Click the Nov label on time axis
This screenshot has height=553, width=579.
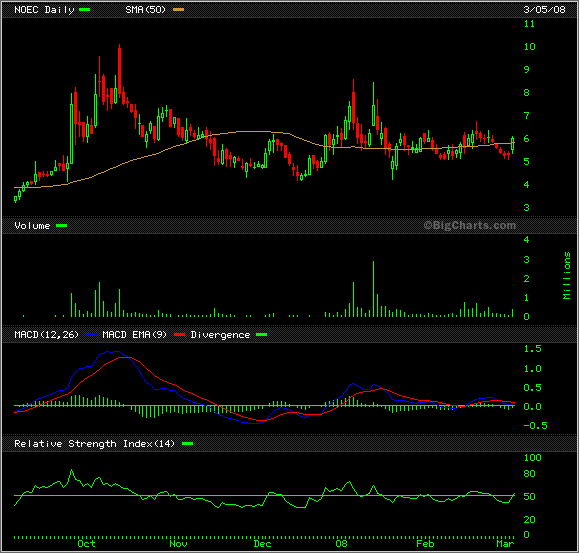pyautogui.click(x=178, y=543)
